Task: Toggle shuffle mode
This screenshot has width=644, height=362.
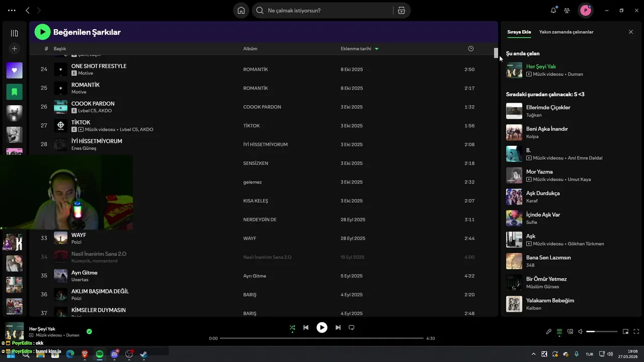Action: [x=292, y=327]
